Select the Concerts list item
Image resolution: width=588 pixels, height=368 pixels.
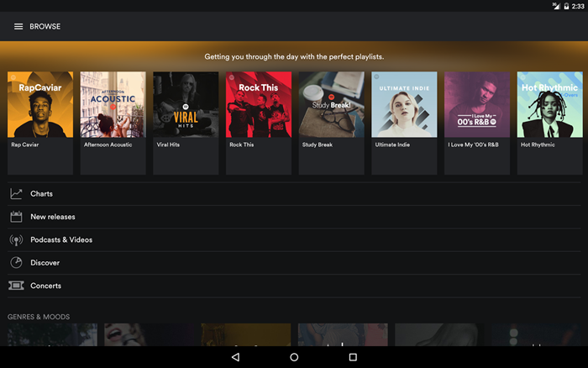tap(294, 286)
